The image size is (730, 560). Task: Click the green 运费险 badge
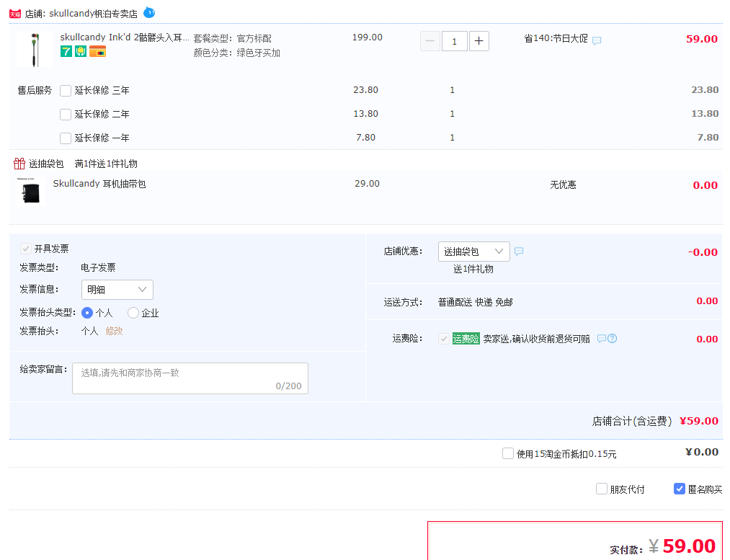(466, 339)
